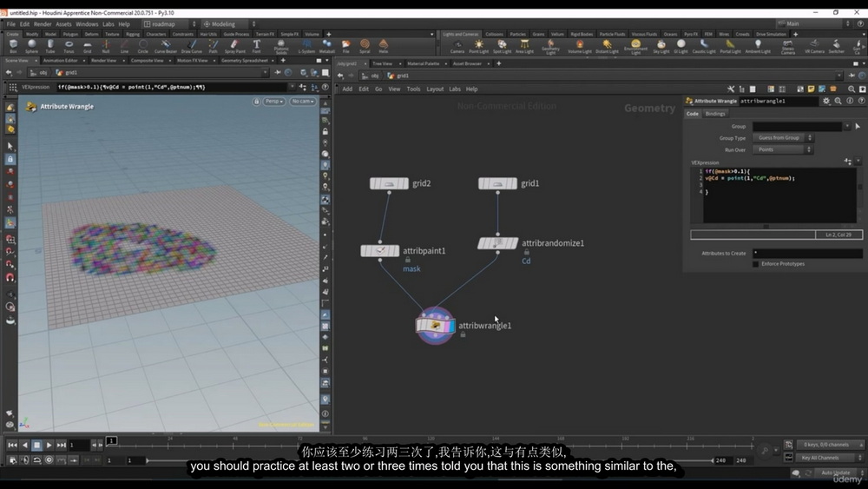Viewport: 868px width, 489px height.
Task: Add a Point Light
Action: (x=479, y=46)
